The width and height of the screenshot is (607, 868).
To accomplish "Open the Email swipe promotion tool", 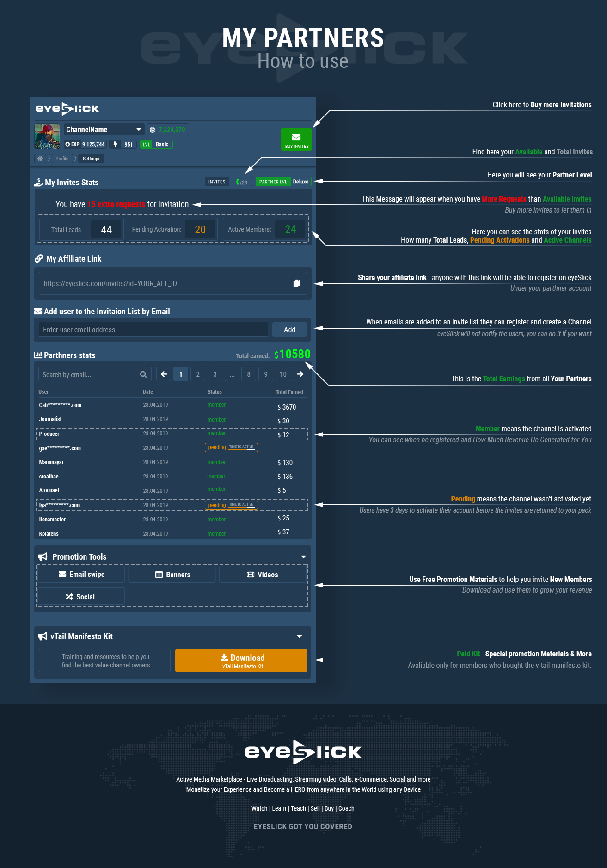I will pyautogui.click(x=81, y=575).
